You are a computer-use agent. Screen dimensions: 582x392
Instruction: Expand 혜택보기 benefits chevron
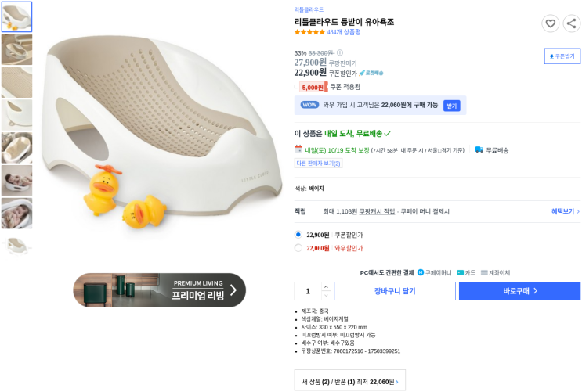577,211
